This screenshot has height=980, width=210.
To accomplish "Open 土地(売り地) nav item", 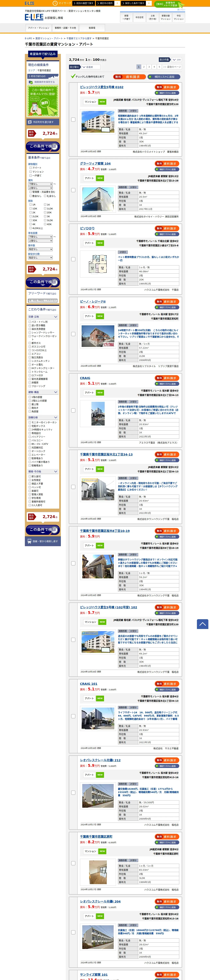I will click(x=152, y=17).
